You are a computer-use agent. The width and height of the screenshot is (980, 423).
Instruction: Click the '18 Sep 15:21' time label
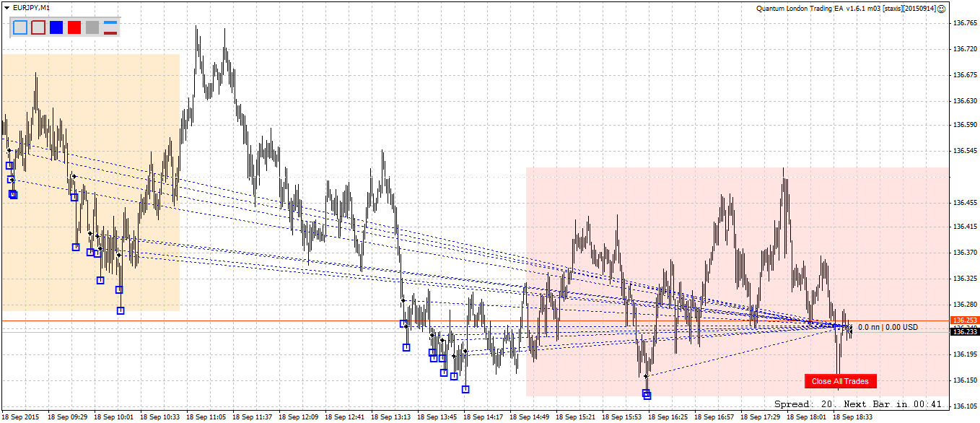pyautogui.click(x=576, y=417)
